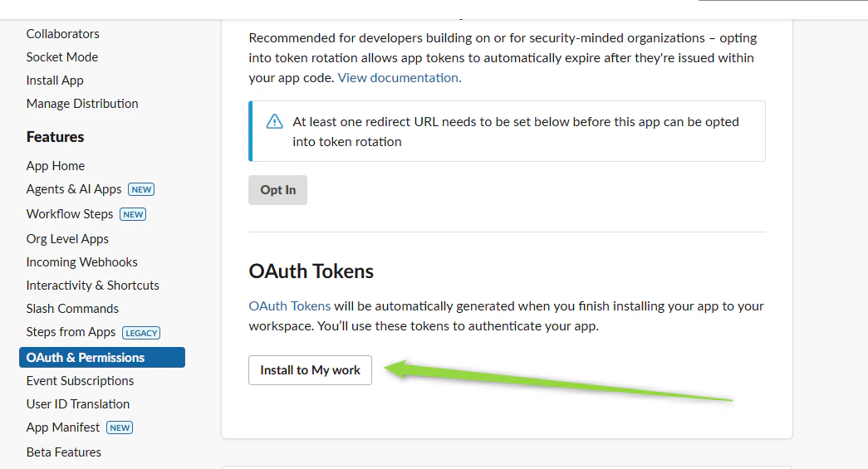The width and height of the screenshot is (868, 469).
Task: Go to Slash Commands page
Action: coord(72,309)
